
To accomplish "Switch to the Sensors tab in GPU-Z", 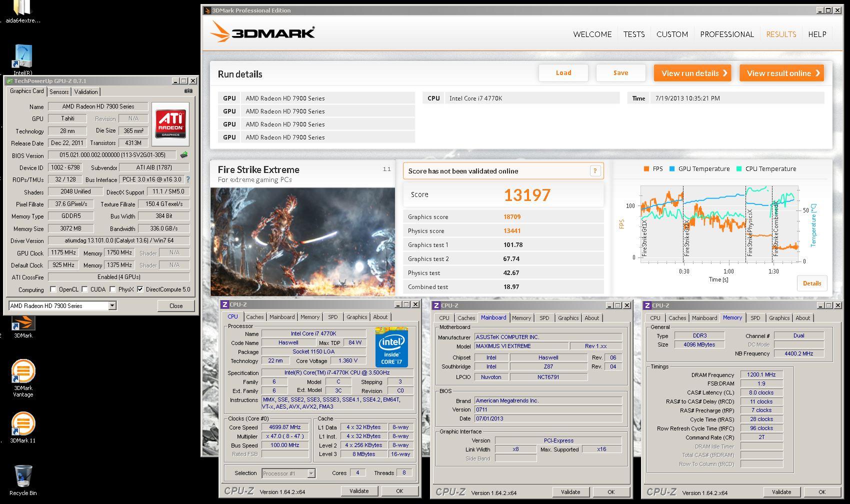I will tap(59, 91).
